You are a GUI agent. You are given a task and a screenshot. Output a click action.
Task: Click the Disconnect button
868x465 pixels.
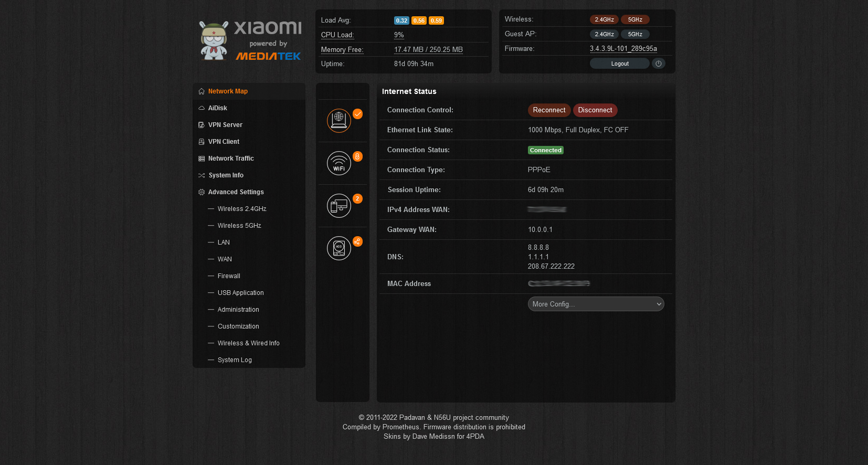[x=595, y=110]
